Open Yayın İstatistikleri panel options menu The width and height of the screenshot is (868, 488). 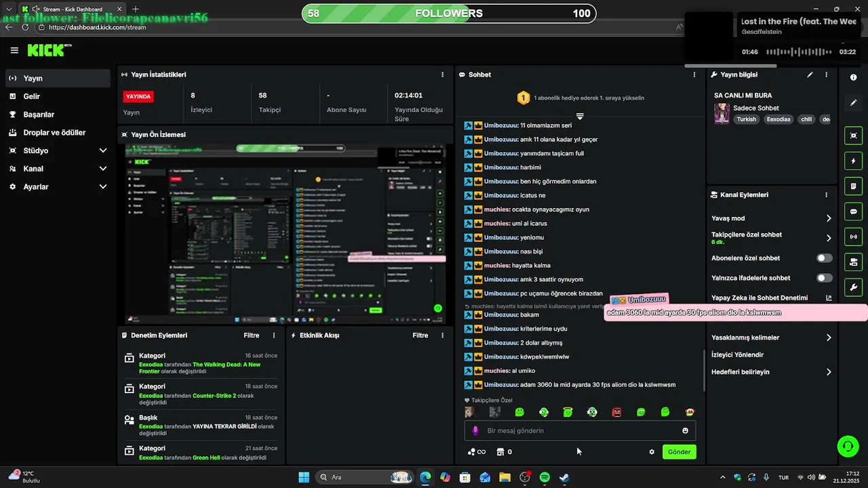pyautogui.click(x=443, y=75)
